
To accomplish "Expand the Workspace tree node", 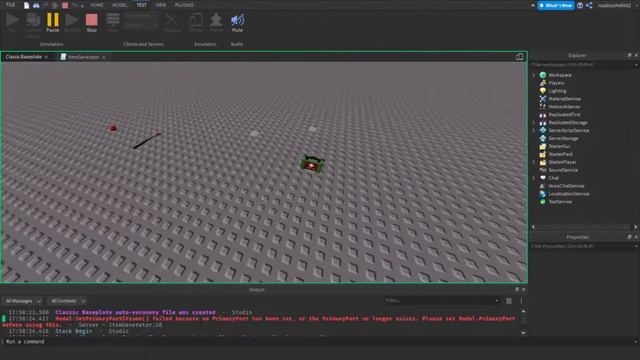I will (533, 75).
